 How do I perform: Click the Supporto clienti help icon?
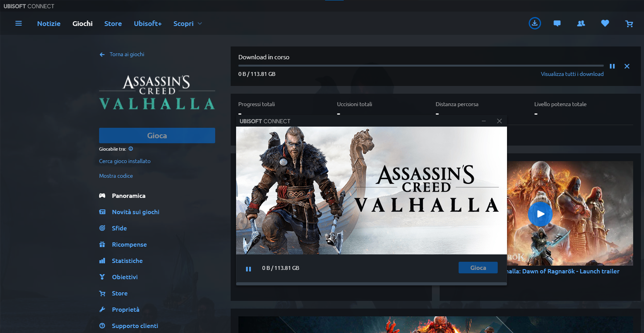point(102,326)
